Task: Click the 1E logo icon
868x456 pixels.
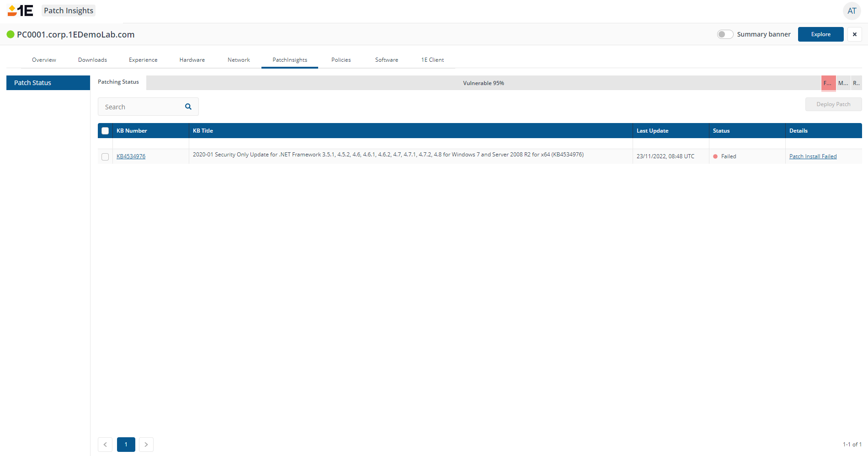Action: (x=21, y=11)
